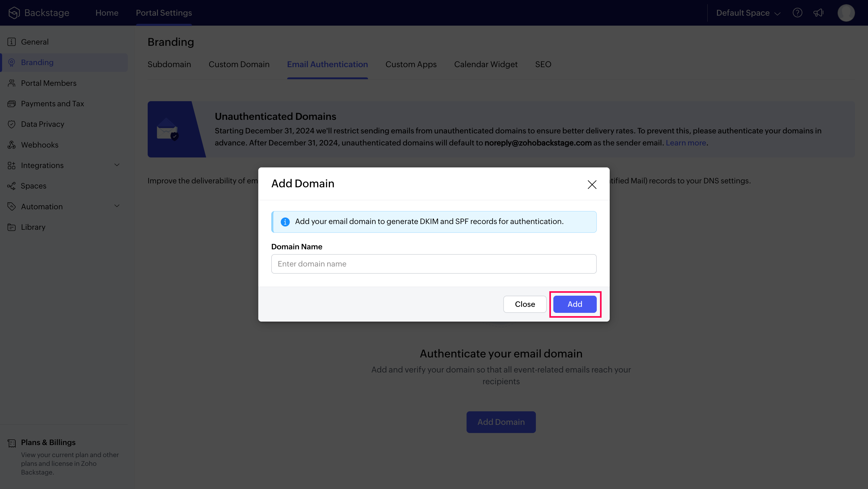Follow the Learn more link
868x489 pixels.
[x=686, y=143]
